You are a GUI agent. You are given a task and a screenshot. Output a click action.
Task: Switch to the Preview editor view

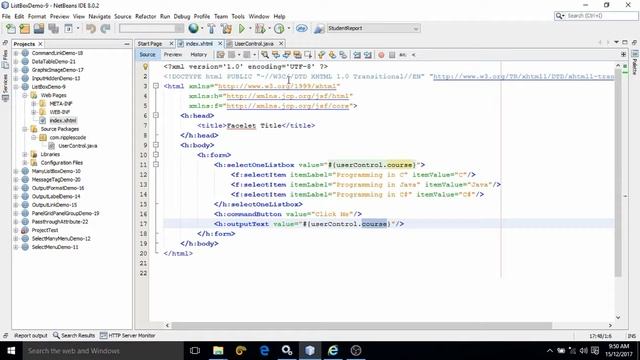[173, 55]
